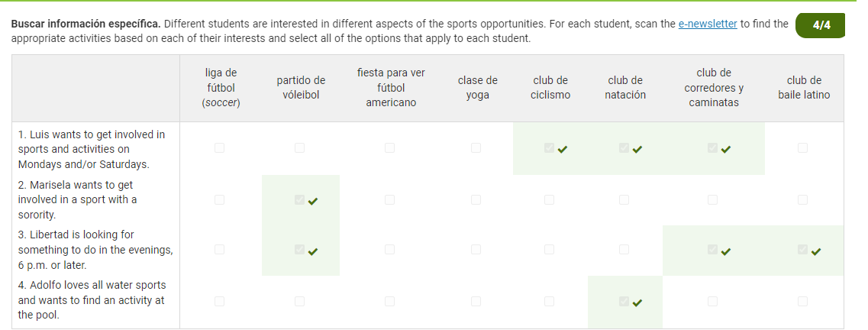Check Adolfo's club de ciclismo box
Screen dimensions: 868x330
tap(549, 301)
